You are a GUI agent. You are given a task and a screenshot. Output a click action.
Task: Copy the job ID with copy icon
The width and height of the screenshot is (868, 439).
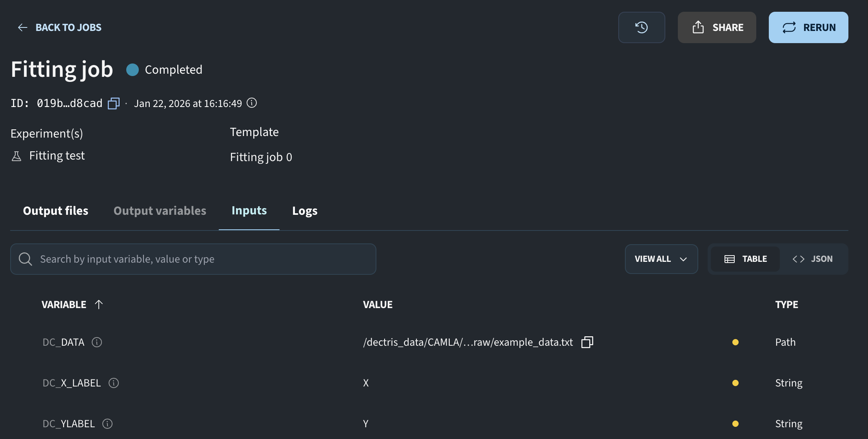point(114,103)
